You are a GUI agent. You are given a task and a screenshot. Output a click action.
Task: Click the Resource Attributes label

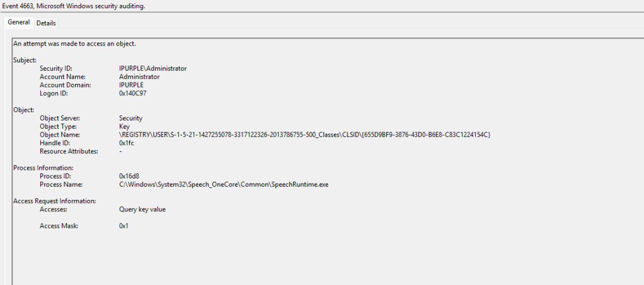coord(69,151)
